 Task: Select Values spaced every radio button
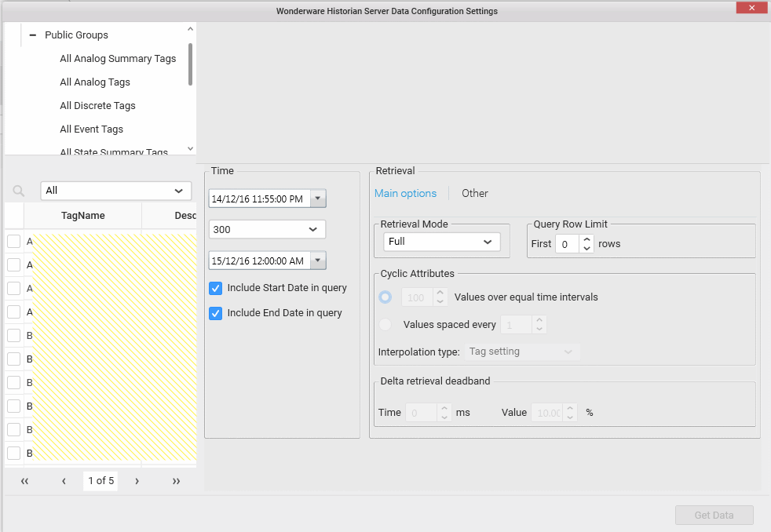385,324
